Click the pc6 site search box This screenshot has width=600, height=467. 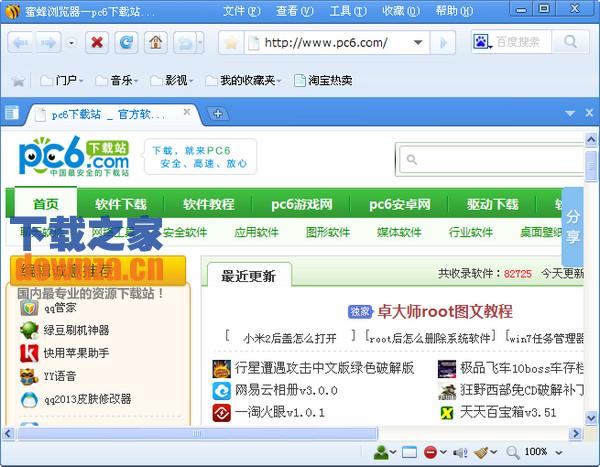(x=491, y=159)
